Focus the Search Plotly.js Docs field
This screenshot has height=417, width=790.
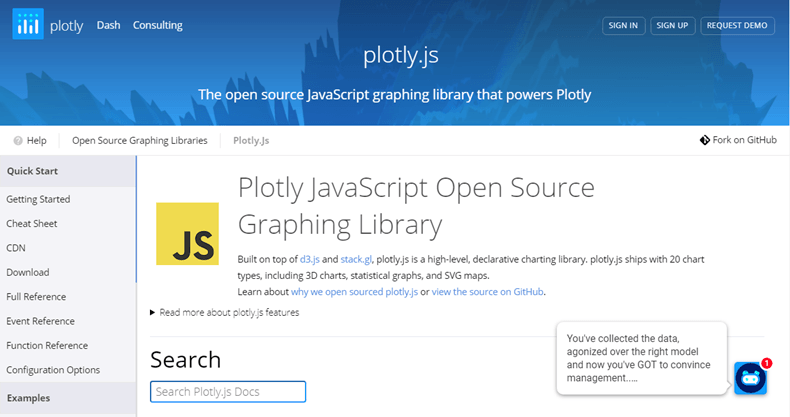coord(228,391)
